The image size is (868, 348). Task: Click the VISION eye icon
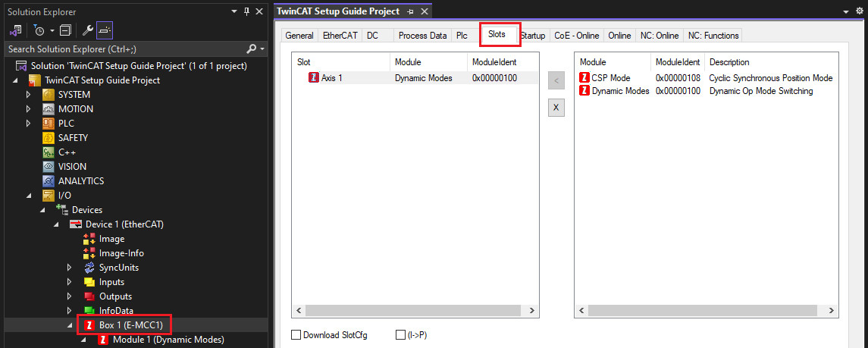pos(49,167)
